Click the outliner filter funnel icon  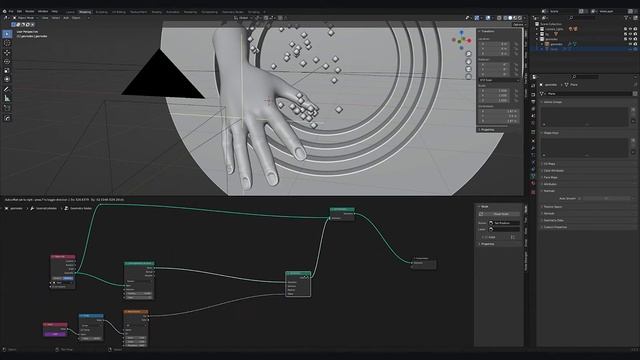[x=627, y=18]
